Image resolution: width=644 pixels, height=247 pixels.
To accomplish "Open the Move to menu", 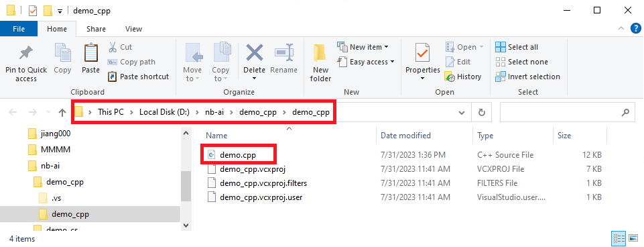I will click(x=192, y=62).
